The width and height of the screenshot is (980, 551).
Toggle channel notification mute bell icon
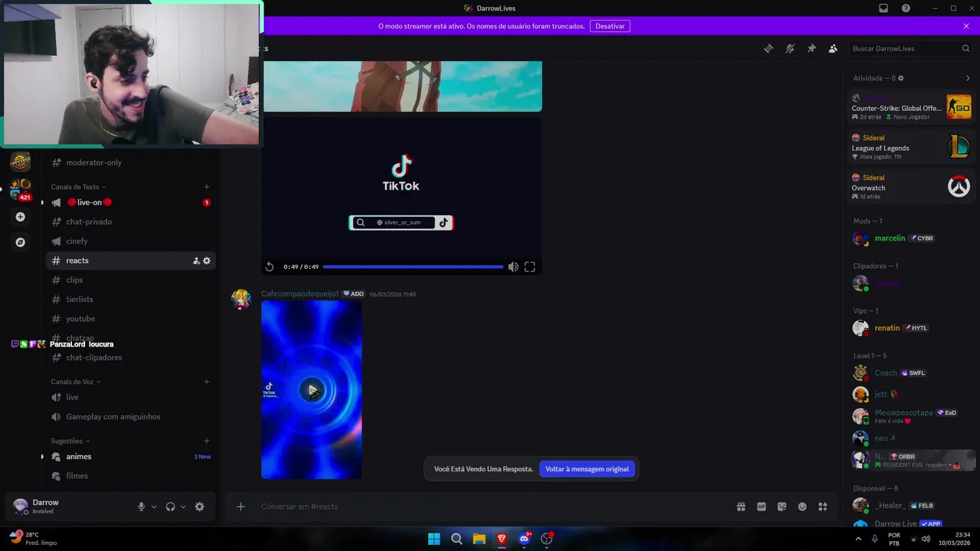pos(790,48)
